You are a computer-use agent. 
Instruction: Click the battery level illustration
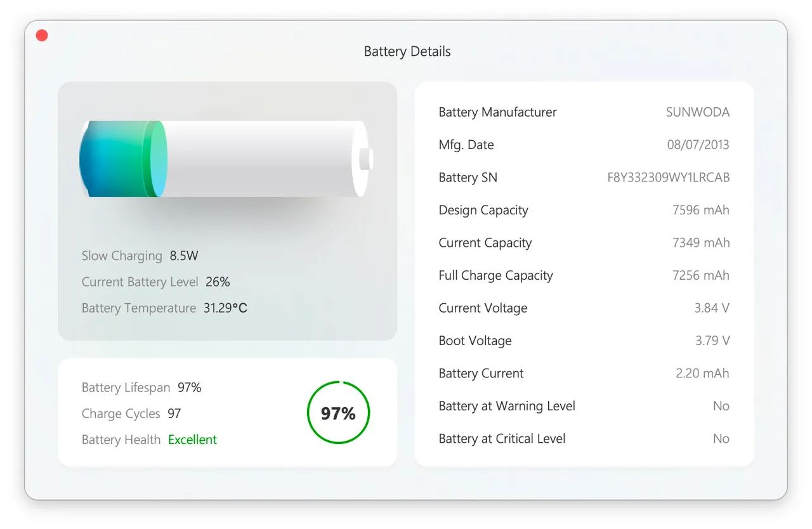[226, 159]
